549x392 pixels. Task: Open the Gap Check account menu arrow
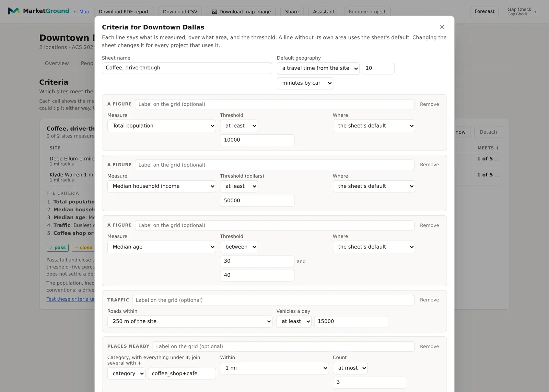[x=535, y=12]
